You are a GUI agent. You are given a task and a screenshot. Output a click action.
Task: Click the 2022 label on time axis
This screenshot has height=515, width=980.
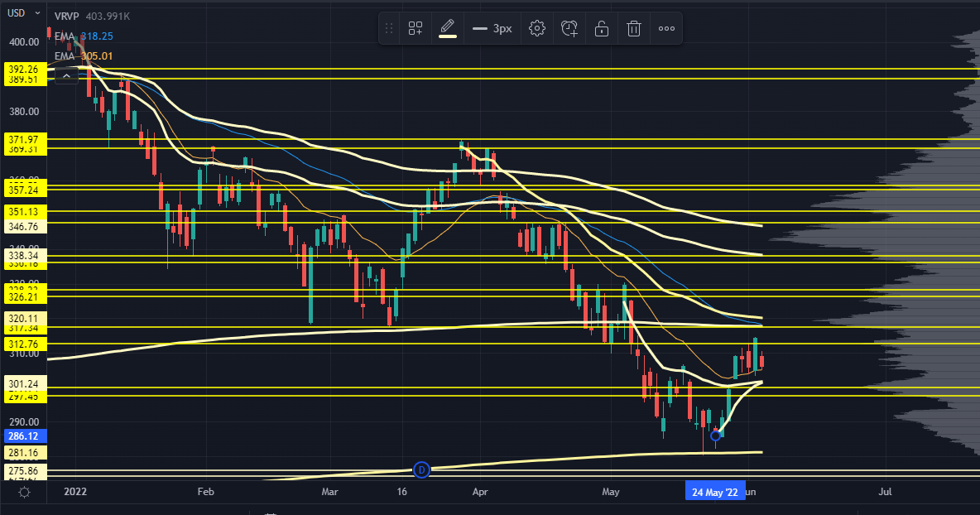coord(75,492)
